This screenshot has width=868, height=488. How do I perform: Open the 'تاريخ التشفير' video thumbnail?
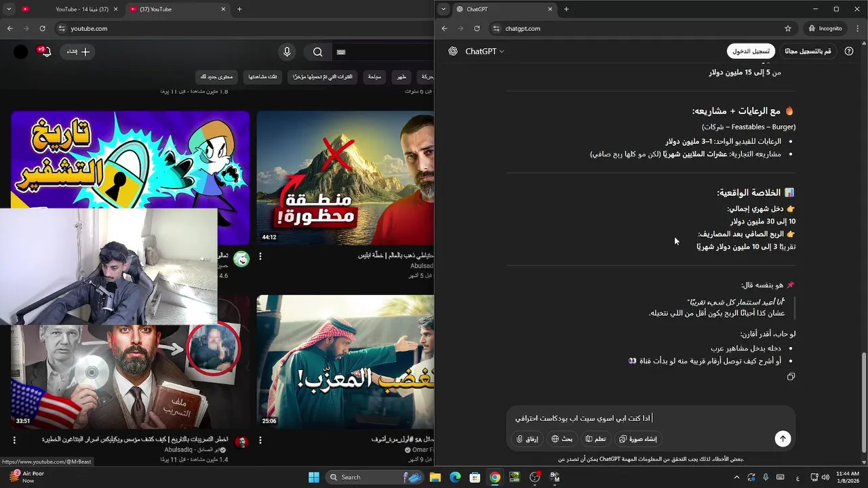(x=130, y=159)
